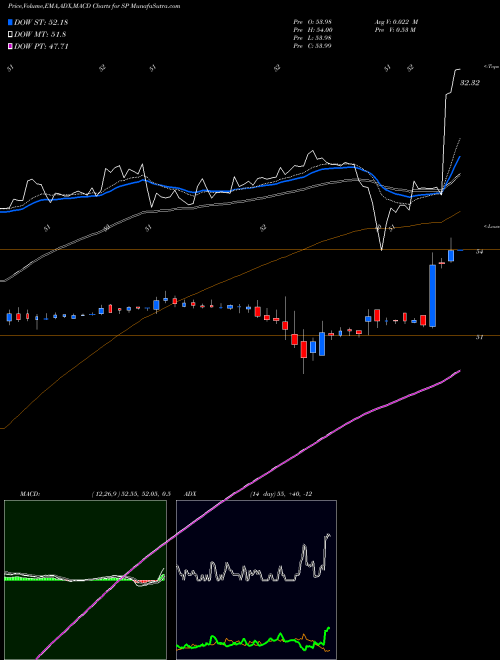This screenshot has height=660, width=500.
Task: Click the "<Lows" marker label
Action: coord(491,226)
